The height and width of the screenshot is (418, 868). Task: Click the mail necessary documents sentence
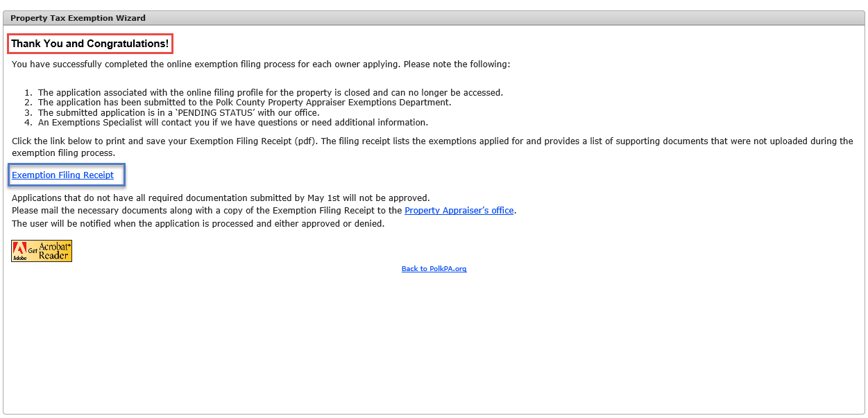[x=264, y=211]
